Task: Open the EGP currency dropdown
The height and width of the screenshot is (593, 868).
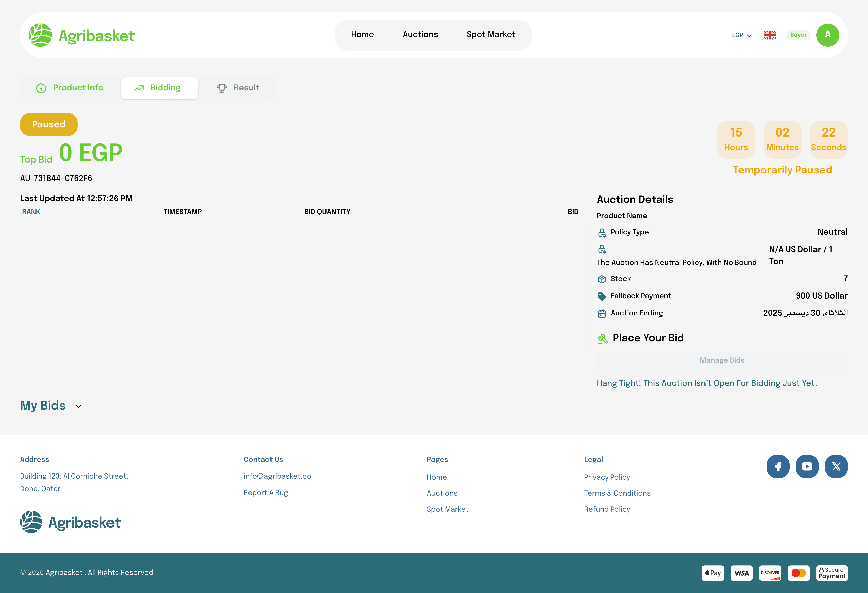Action: [x=741, y=35]
